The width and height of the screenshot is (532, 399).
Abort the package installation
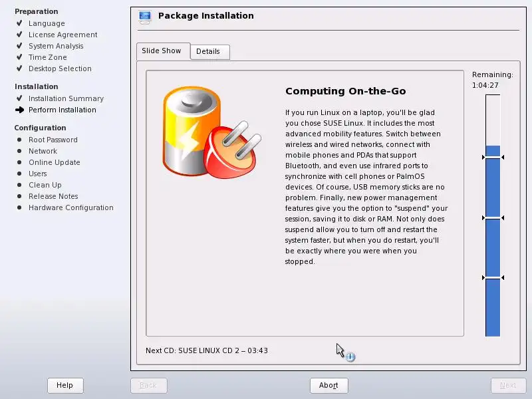(329, 385)
